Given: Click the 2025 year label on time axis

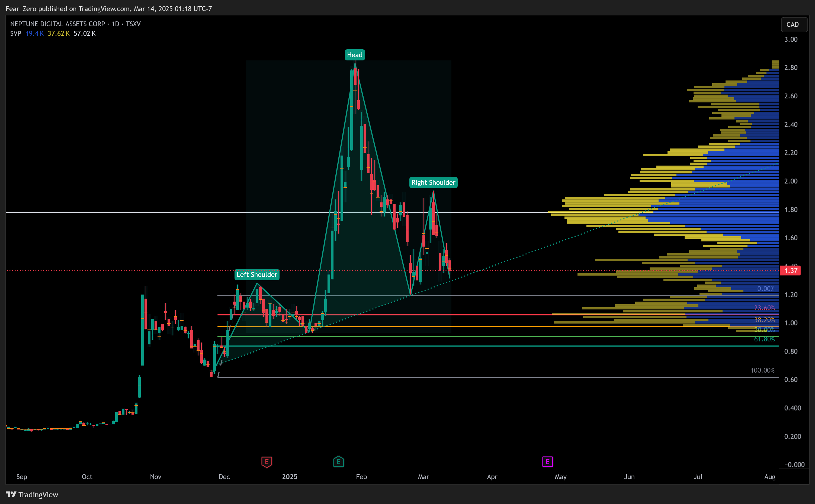Looking at the screenshot, I should pyautogui.click(x=290, y=477).
